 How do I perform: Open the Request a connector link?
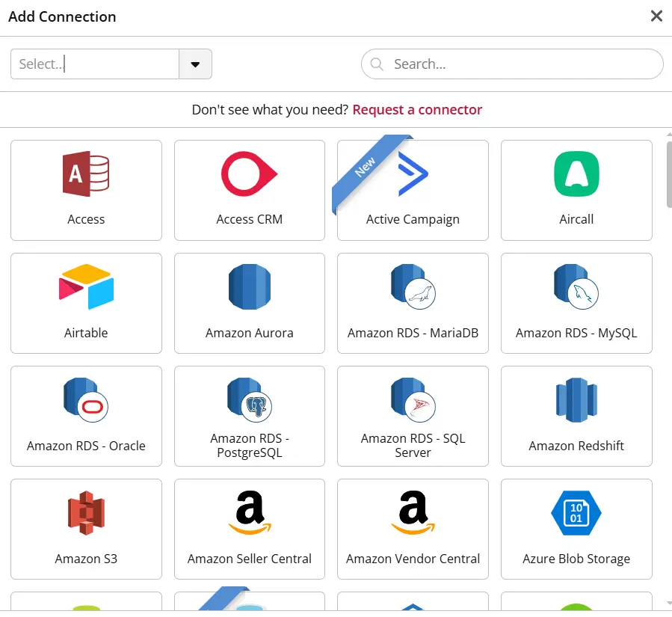417,110
